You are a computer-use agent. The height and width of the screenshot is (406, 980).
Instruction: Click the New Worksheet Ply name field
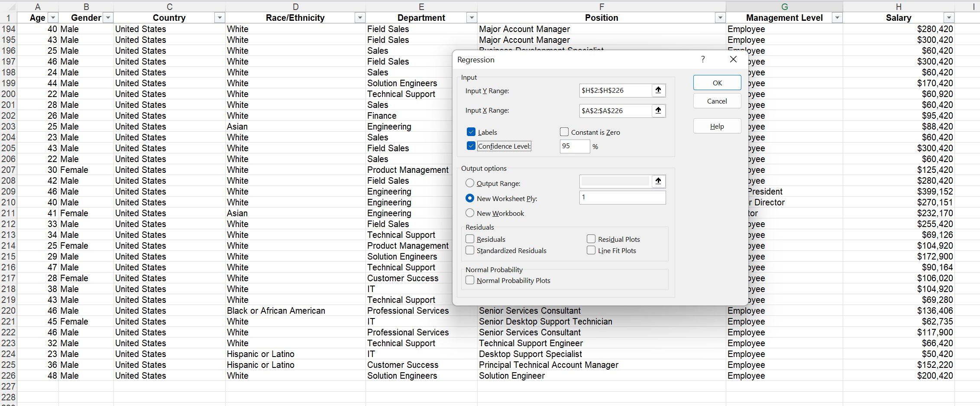(x=622, y=197)
